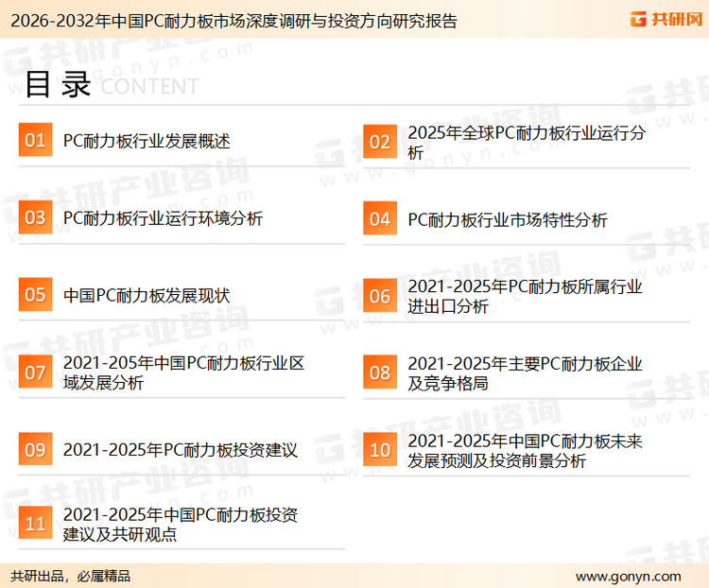Select chapter PC耐力板行业市场特性分析

pos(508,220)
